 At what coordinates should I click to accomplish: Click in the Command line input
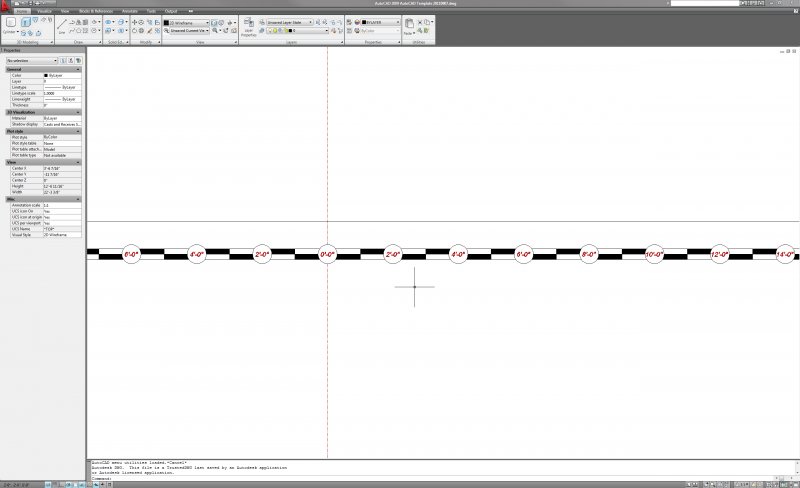pos(441,478)
